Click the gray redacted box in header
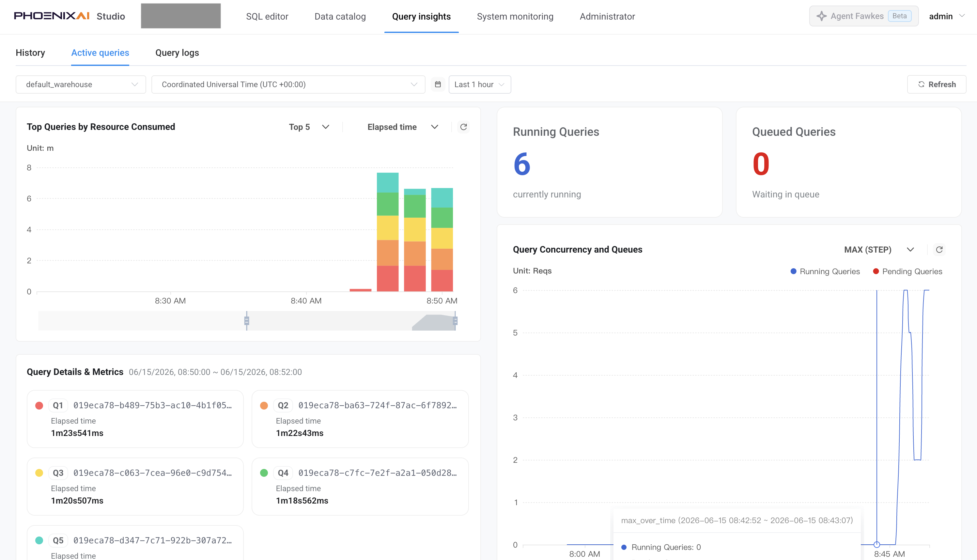Viewport: 977px width, 560px height. [181, 16]
